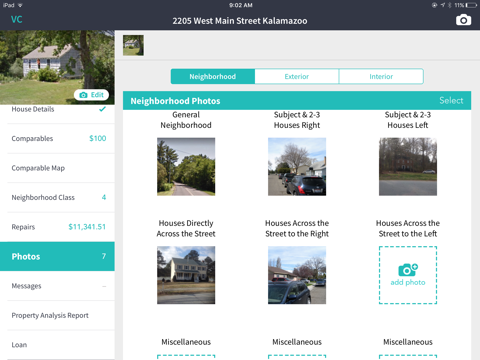Open Subject & 2-3 Houses Right photo

point(297,167)
